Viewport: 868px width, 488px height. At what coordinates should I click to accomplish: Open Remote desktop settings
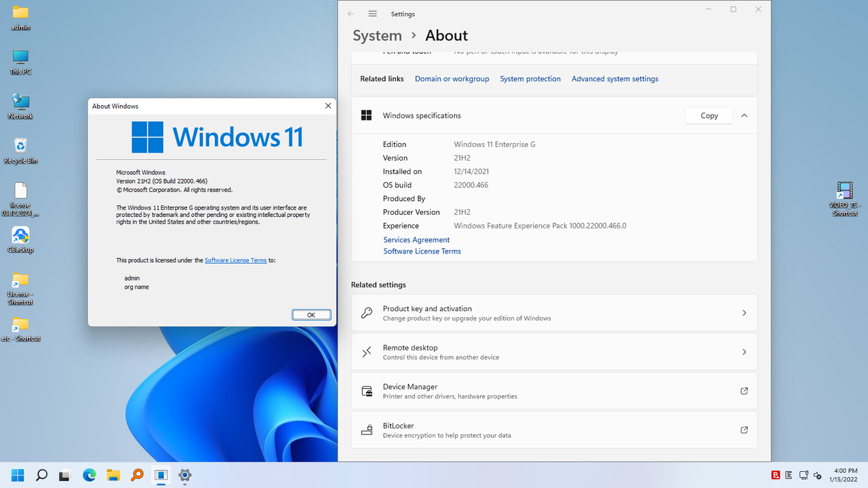coord(554,352)
